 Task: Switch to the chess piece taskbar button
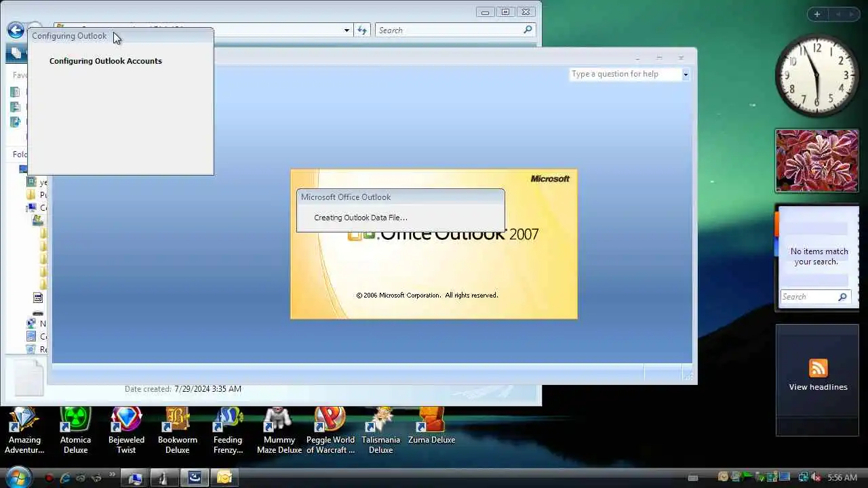point(165,479)
